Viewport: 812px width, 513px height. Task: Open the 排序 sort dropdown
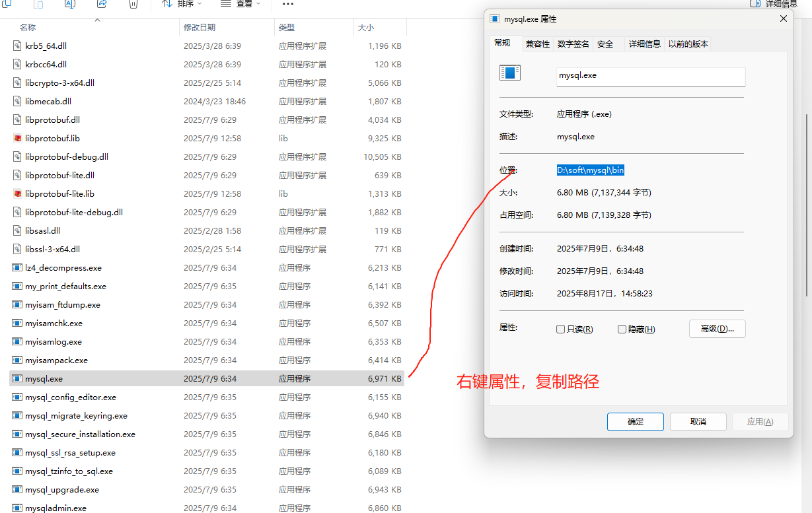[182, 4]
